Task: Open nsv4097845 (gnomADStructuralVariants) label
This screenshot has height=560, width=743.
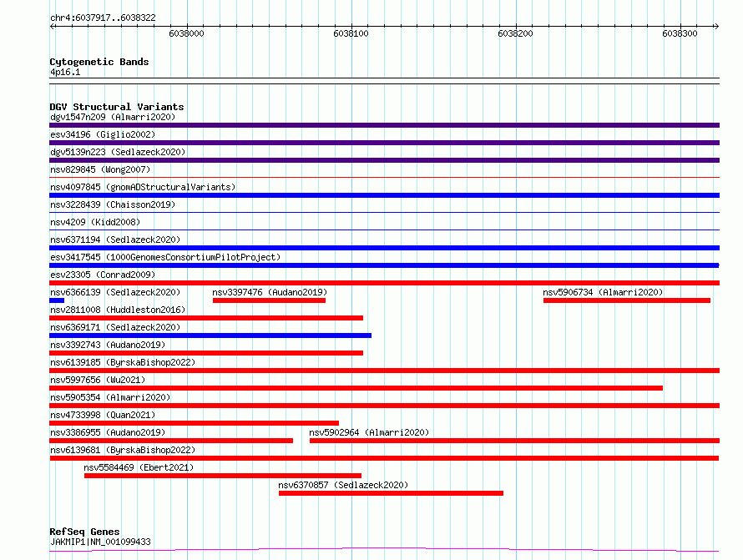Action: (x=143, y=187)
